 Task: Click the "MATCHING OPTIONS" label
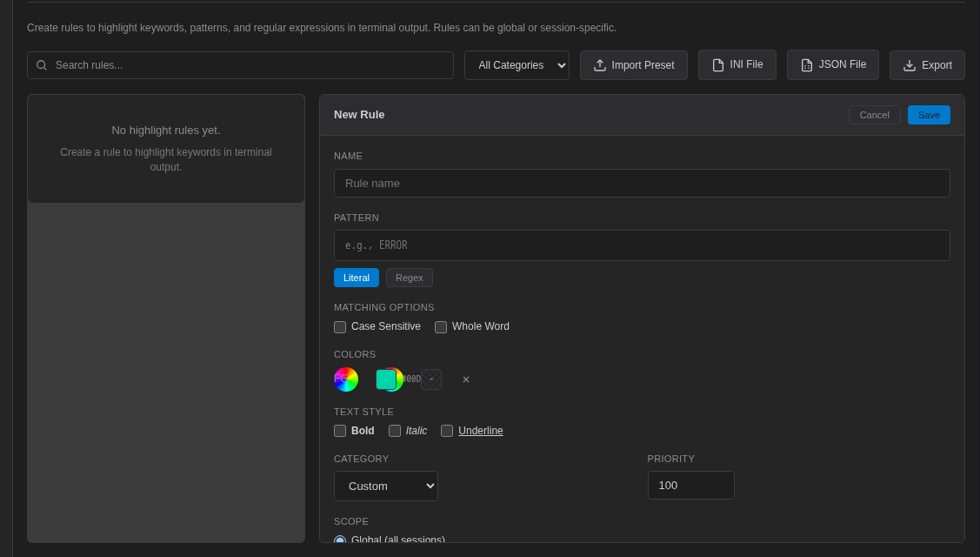383,307
